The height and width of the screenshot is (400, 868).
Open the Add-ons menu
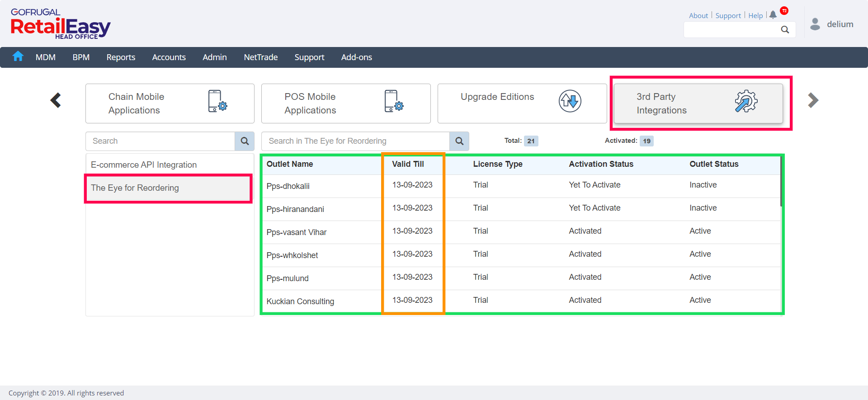pyautogui.click(x=357, y=57)
